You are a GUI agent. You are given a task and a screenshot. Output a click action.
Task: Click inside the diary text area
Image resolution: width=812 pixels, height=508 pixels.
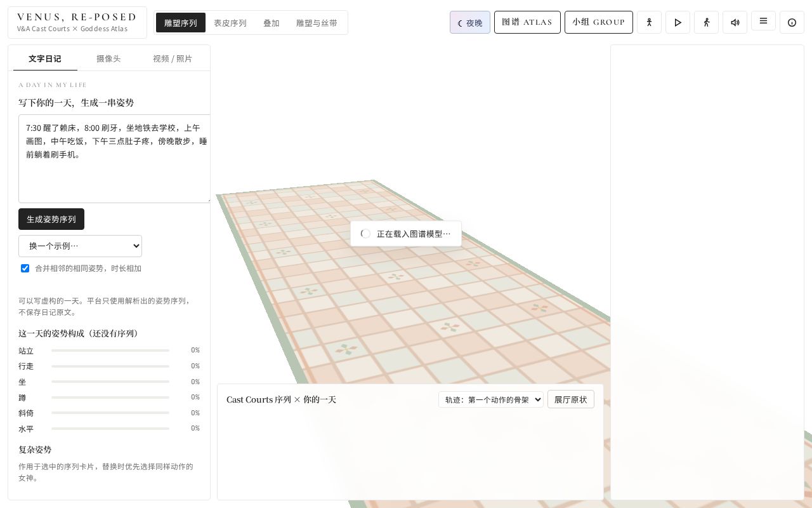point(114,159)
